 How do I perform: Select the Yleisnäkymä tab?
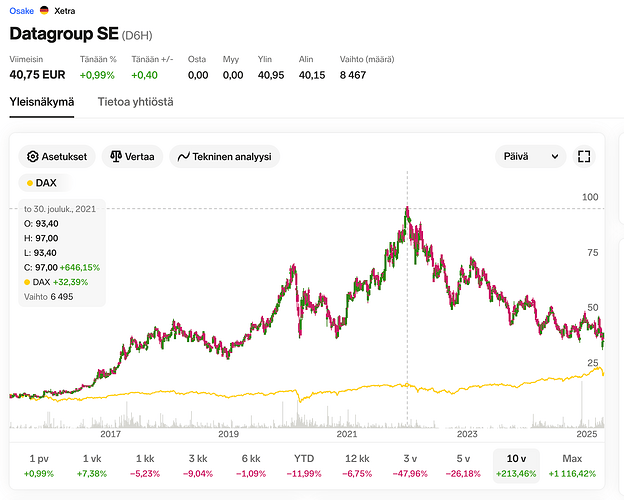pyautogui.click(x=42, y=102)
